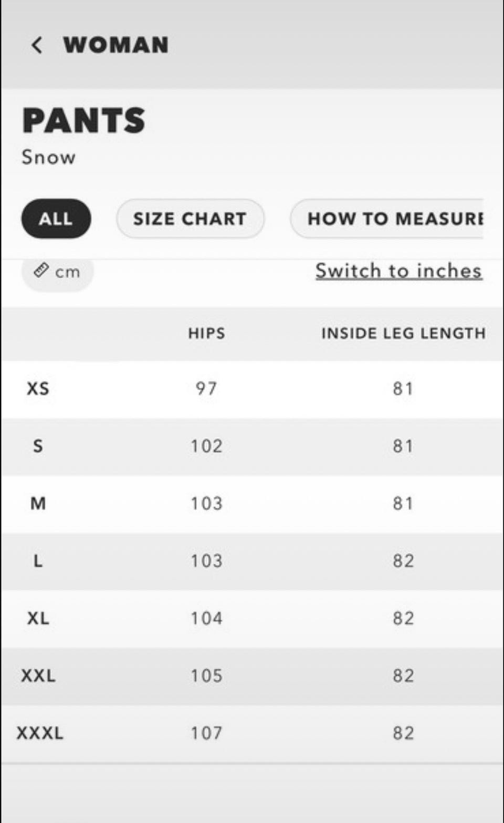Select the XS size row label

38,389
